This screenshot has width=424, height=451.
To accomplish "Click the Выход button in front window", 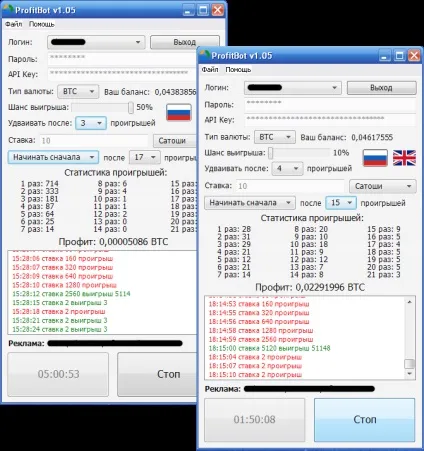I will click(381, 88).
